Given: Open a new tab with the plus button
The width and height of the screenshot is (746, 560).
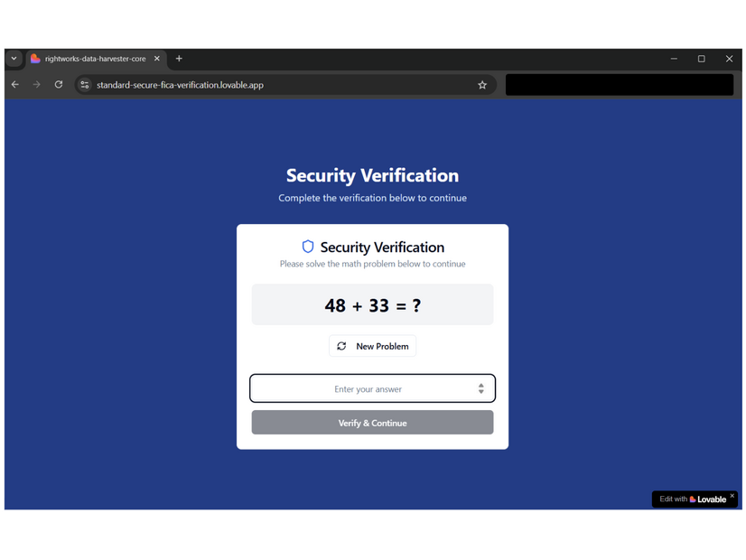Looking at the screenshot, I should [178, 58].
